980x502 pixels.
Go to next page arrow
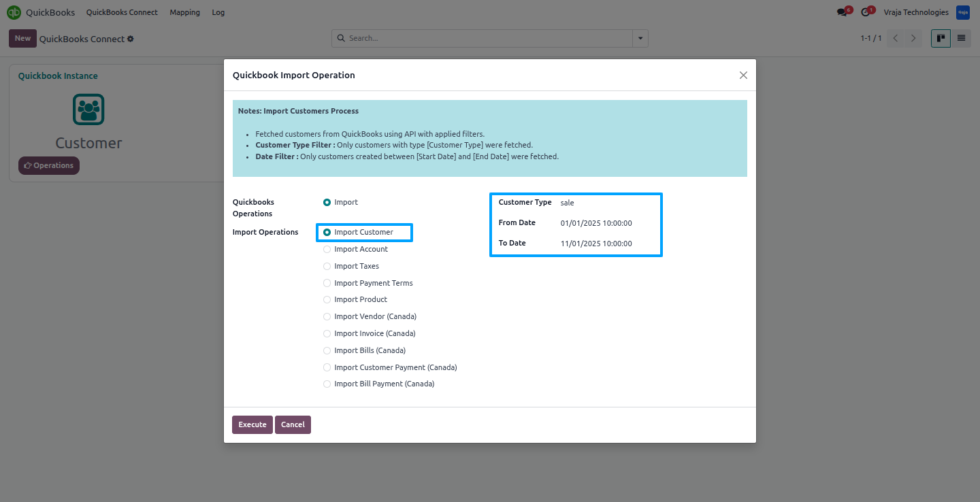(x=914, y=38)
